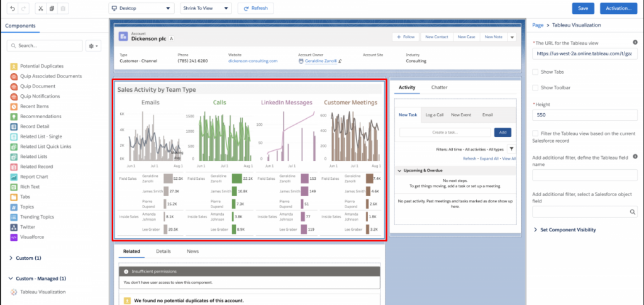Screen dimensions: 644x305
Task: Enable the Show Toolbar checkbox
Action: pyautogui.click(x=535, y=88)
